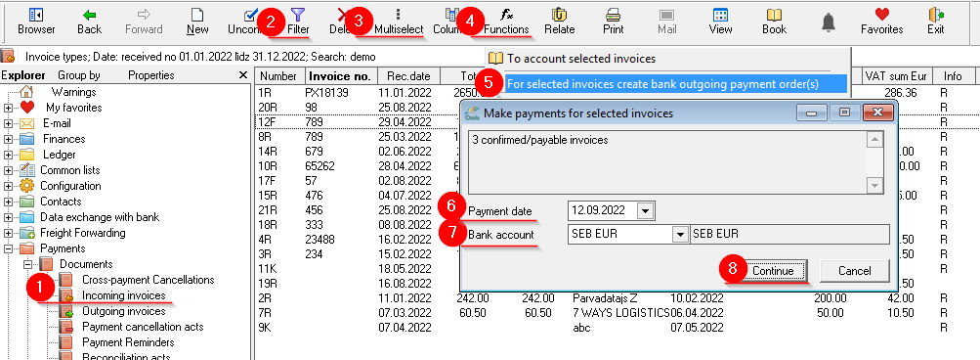Image resolution: width=980 pixels, height=360 pixels.
Task: Sort by Info column header
Action: pos(953,76)
